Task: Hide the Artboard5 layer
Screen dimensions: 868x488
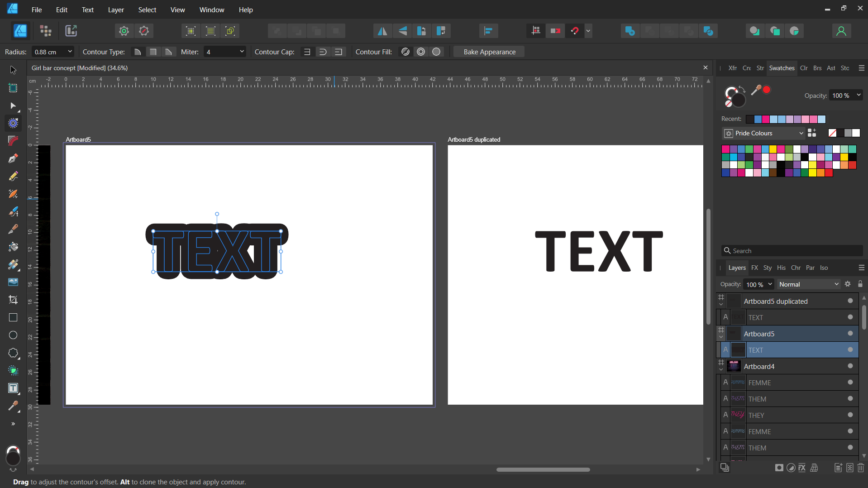Action: [850, 334]
